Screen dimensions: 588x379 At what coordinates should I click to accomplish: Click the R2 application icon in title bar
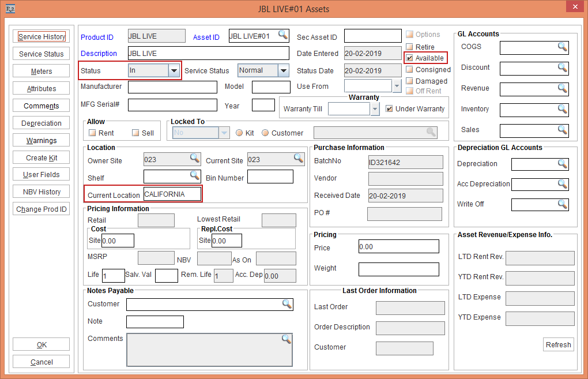pos(10,9)
